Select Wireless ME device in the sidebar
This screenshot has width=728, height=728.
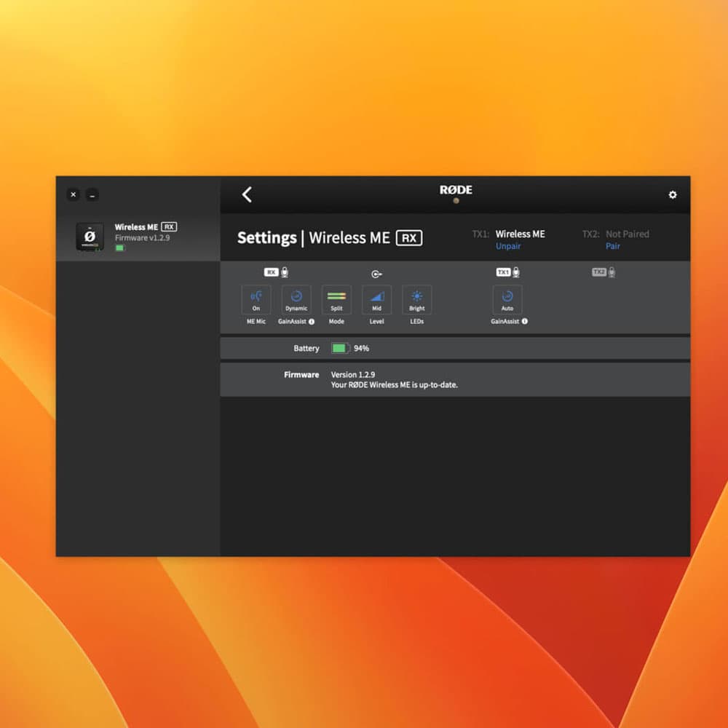point(138,237)
